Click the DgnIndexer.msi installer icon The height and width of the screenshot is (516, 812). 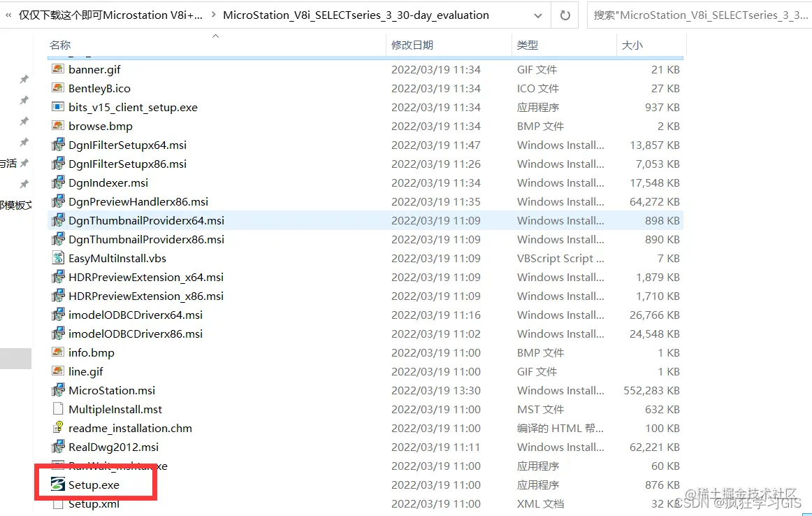(58, 182)
